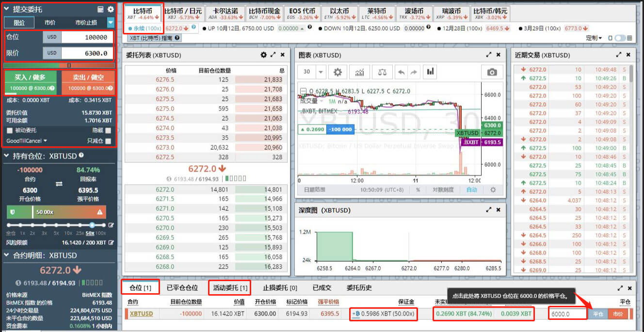Click the close price input showing 6000.0
644x332 pixels.
click(569, 314)
